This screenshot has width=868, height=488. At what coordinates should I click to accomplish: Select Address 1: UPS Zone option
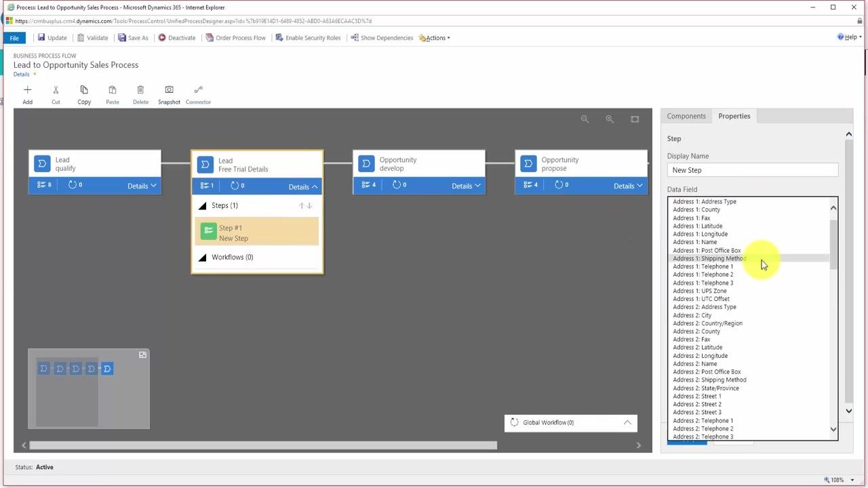749,291
